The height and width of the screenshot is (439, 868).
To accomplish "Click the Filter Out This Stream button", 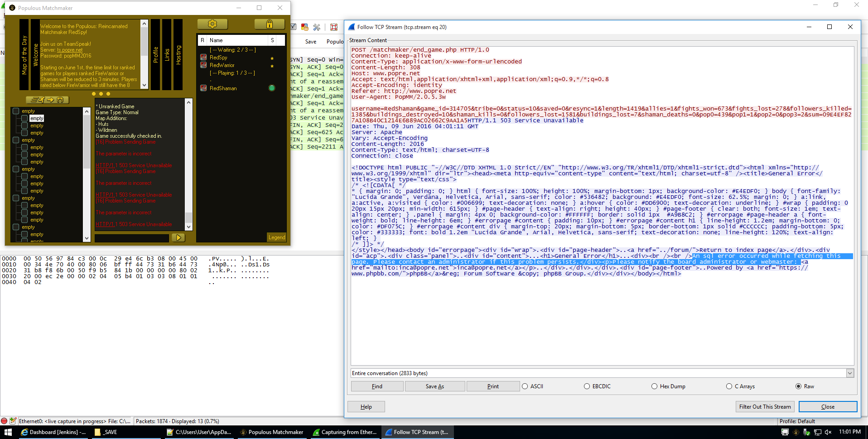I will click(x=765, y=406).
